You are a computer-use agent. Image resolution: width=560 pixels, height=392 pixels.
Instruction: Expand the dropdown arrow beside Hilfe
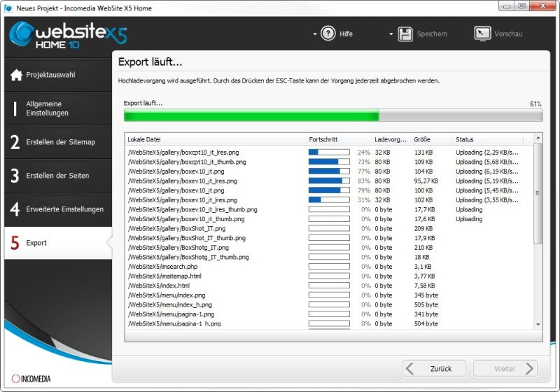tap(314, 34)
